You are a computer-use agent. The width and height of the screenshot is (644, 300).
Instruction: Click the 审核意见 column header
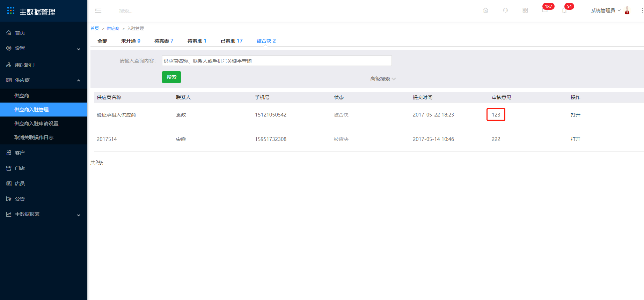[502, 97]
